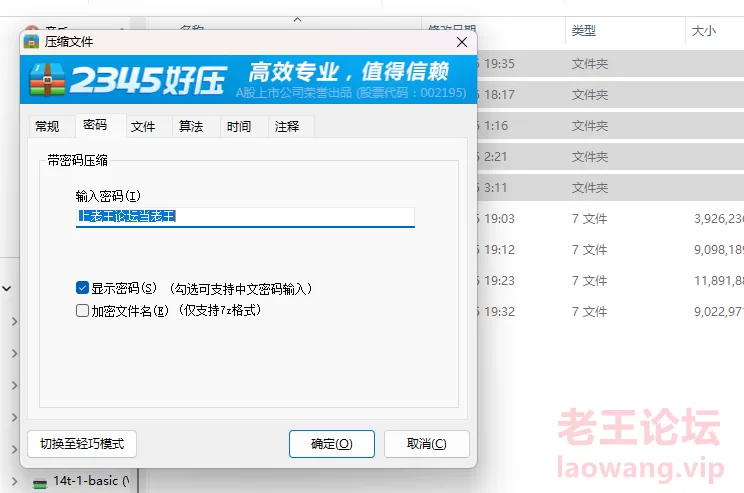Select the 7 文件 row dated 19:03
Screen dimensions: 744x493
[x=610, y=219]
